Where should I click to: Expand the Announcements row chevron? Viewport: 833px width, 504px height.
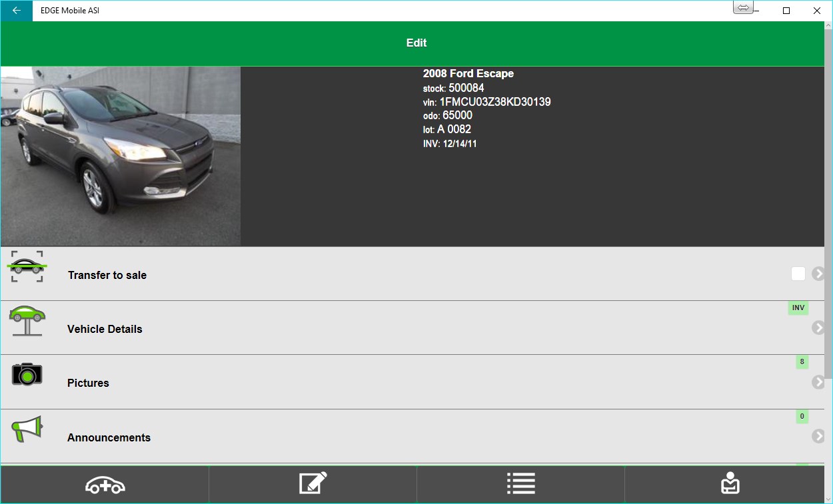click(818, 436)
